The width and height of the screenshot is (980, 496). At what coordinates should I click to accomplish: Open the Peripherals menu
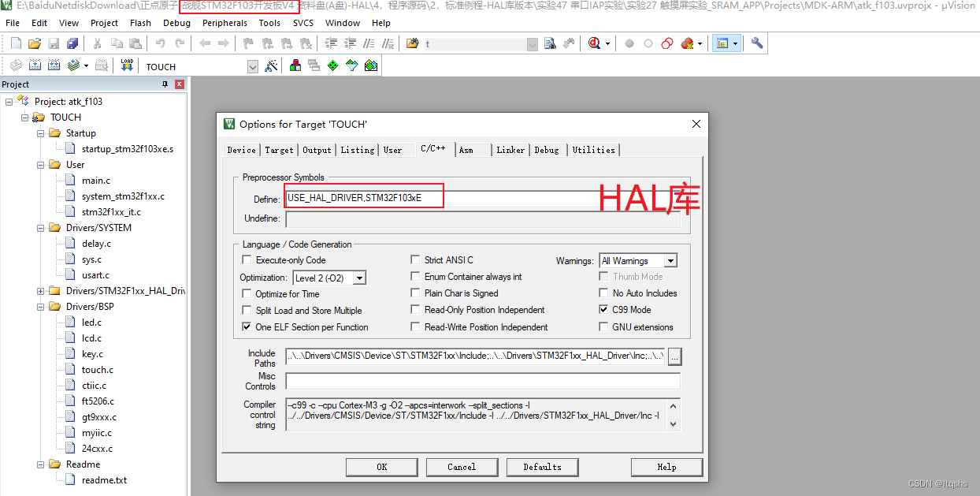point(225,23)
